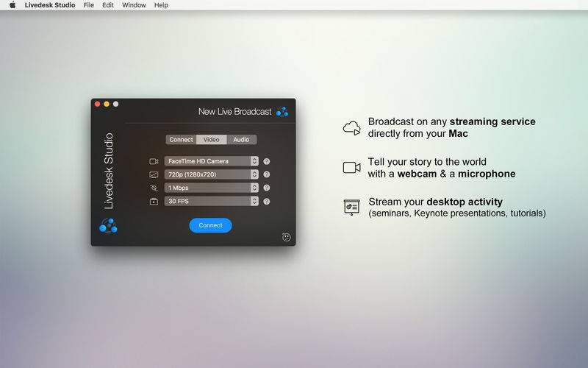Click the presentation icon beside desktop activity
Screen dimensions: 588x368
tap(352, 208)
